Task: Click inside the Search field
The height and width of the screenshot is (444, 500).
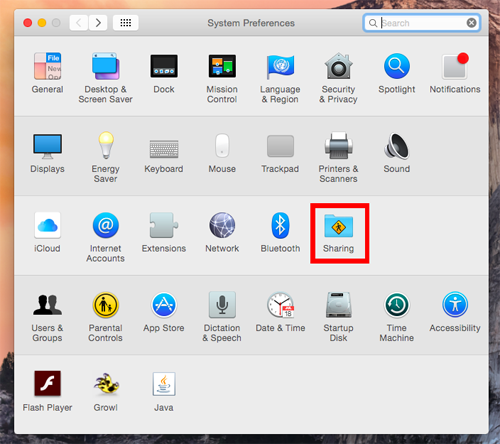Action: pyautogui.click(x=421, y=23)
